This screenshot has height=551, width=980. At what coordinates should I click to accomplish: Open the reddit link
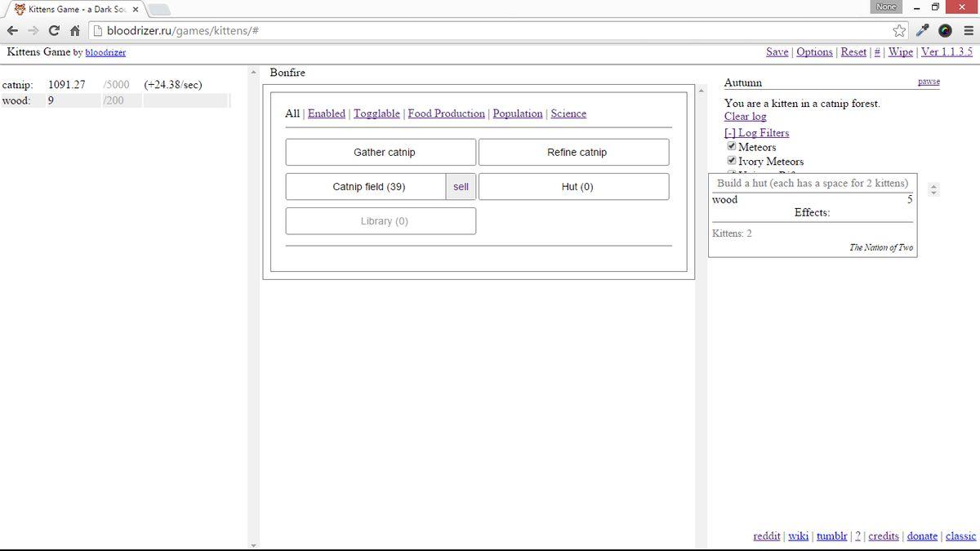pyautogui.click(x=767, y=535)
